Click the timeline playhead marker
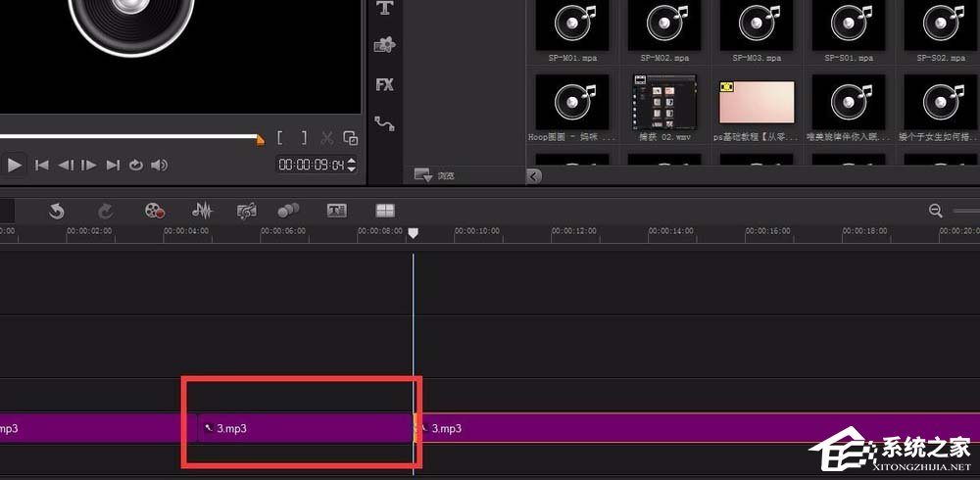The image size is (980, 480). coord(413,232)
